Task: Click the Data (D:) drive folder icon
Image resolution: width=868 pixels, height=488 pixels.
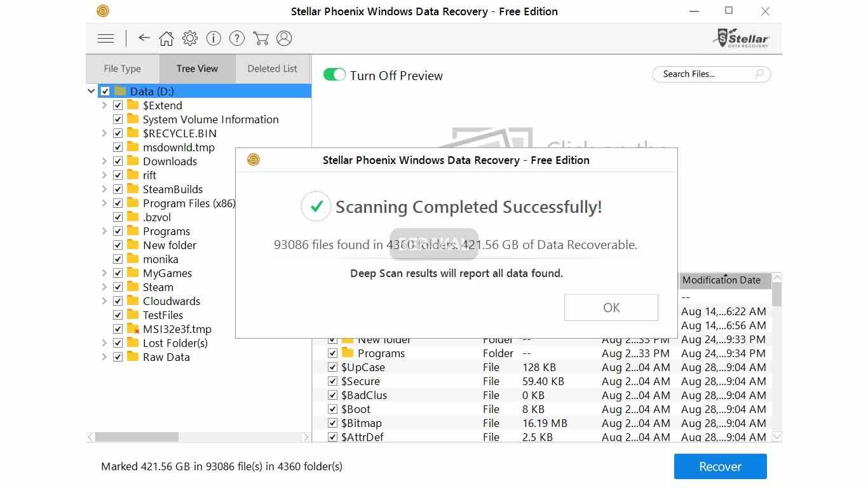Action: pyautogui.click(x=119, y=91)
